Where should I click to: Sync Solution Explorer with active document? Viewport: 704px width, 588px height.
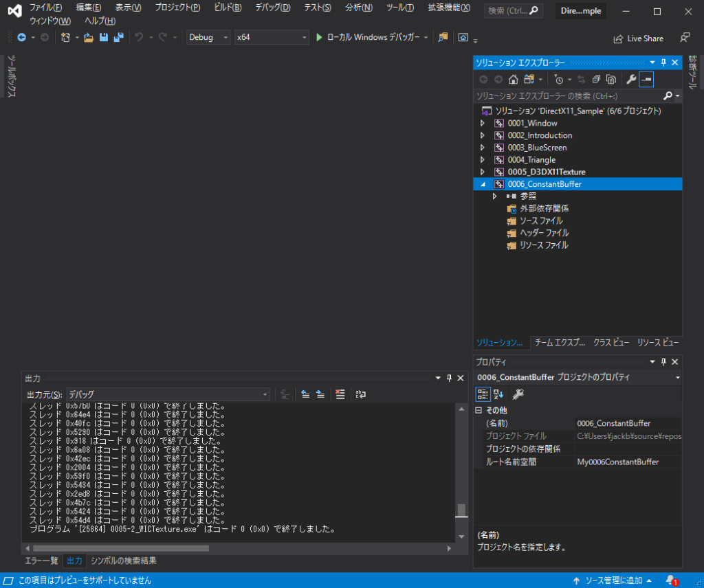click(x=582, y=79)
